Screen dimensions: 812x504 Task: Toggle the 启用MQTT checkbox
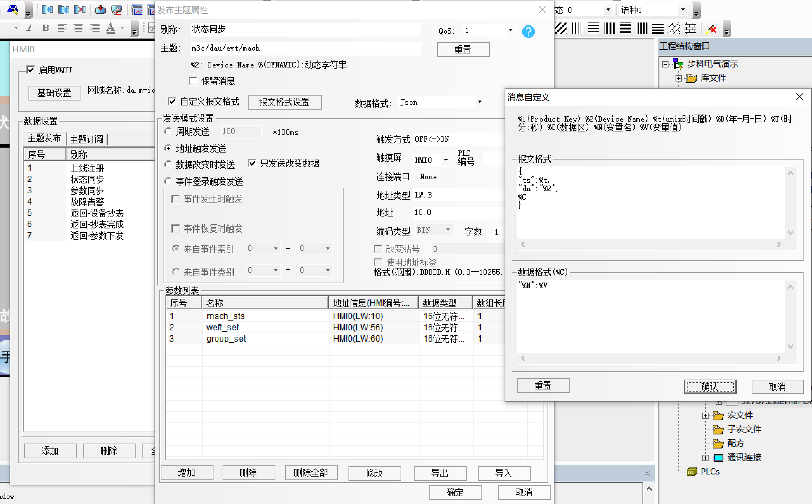[x=31, y=70]
